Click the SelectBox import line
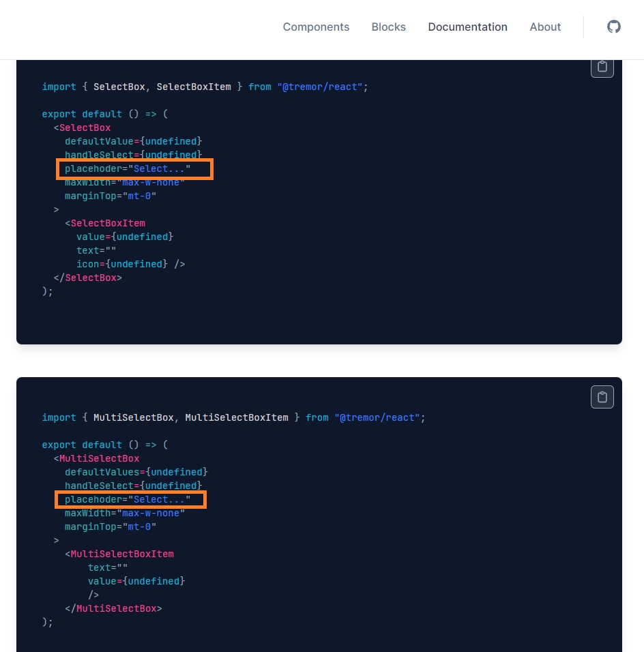The height and width of the screenshot is (652, 644). (205, 87)
